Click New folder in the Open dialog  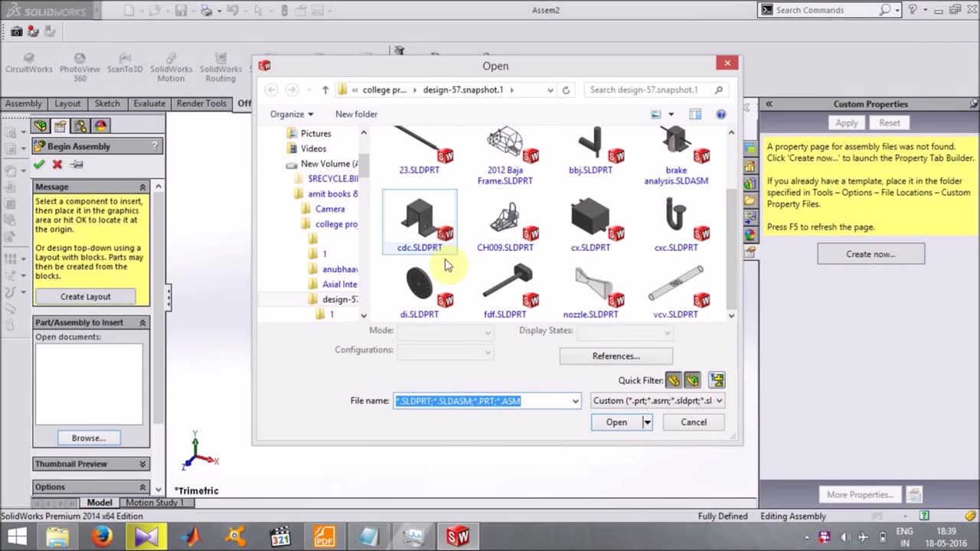(x=356, y=114)
